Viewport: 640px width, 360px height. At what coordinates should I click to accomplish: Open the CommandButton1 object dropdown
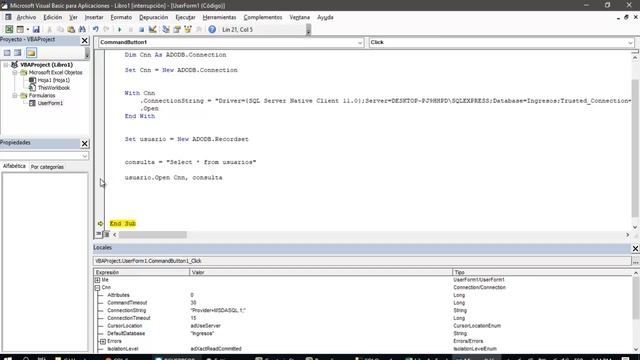(x=360, y=42)
